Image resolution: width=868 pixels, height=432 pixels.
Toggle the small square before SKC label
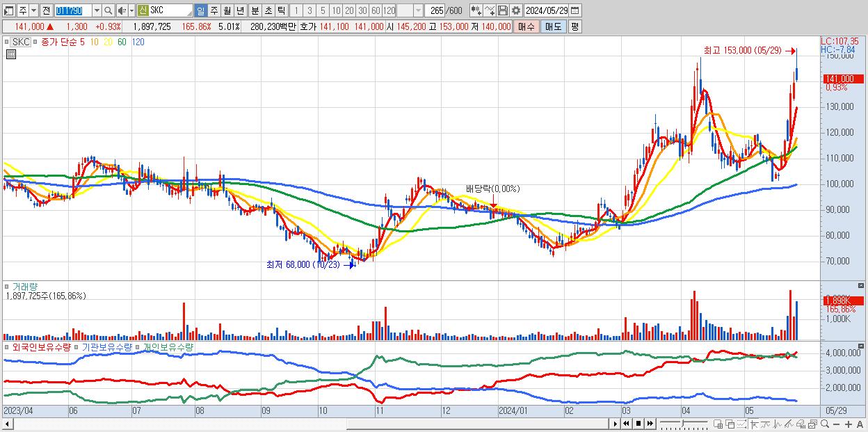click(8, 42)
